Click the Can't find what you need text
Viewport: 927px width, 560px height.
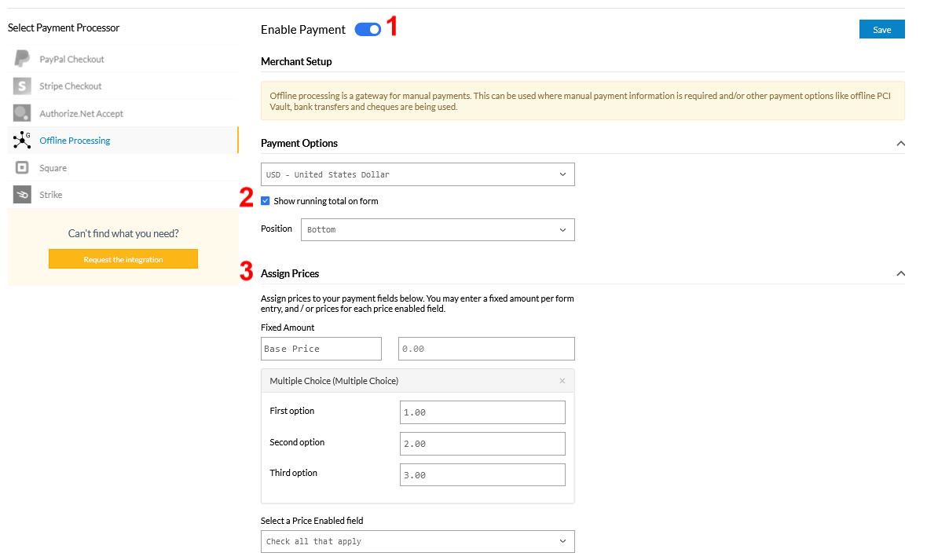(x=123, y=233)
